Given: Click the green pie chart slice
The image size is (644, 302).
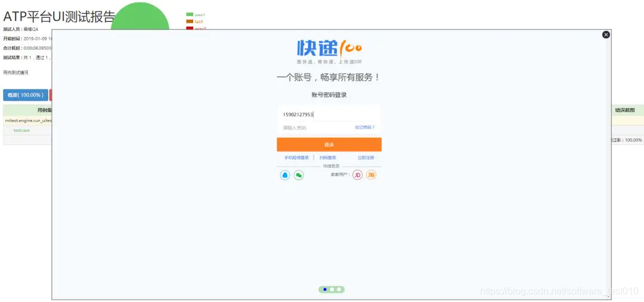Looking at the screenshot, I should coord(140,17).
